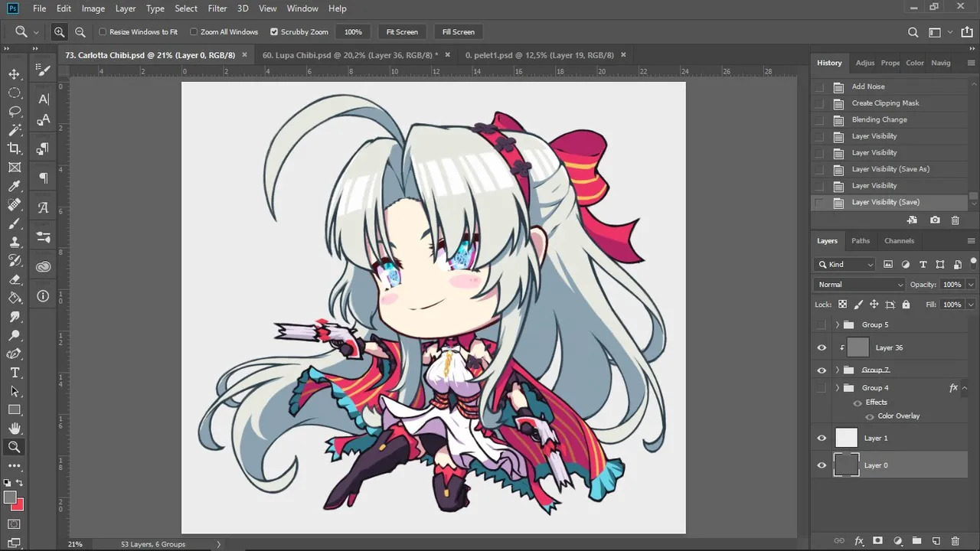The image size is (980, 551).
Task: Select the Magic Wand tool
Action: [x=15, y=130]
